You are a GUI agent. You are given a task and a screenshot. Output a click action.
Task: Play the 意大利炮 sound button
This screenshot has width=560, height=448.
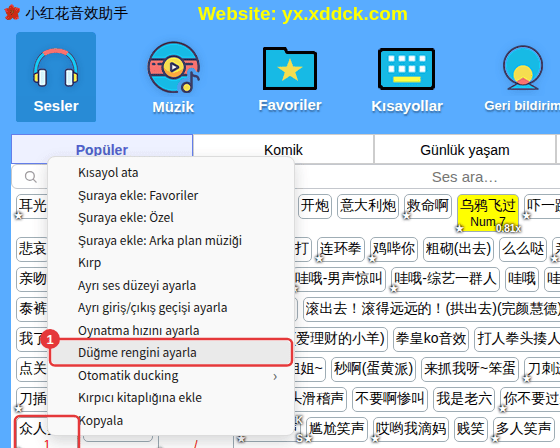tap(368, 206)
